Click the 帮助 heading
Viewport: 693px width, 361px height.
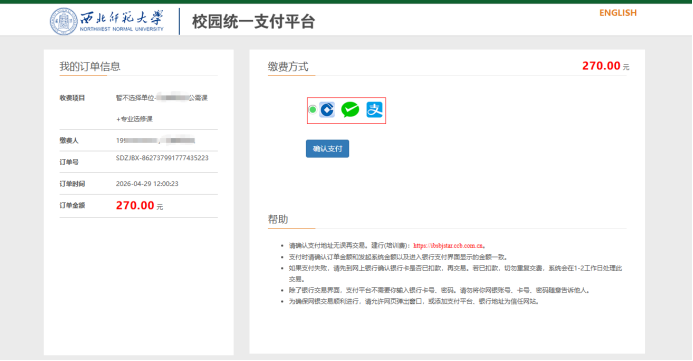[278, 219]
